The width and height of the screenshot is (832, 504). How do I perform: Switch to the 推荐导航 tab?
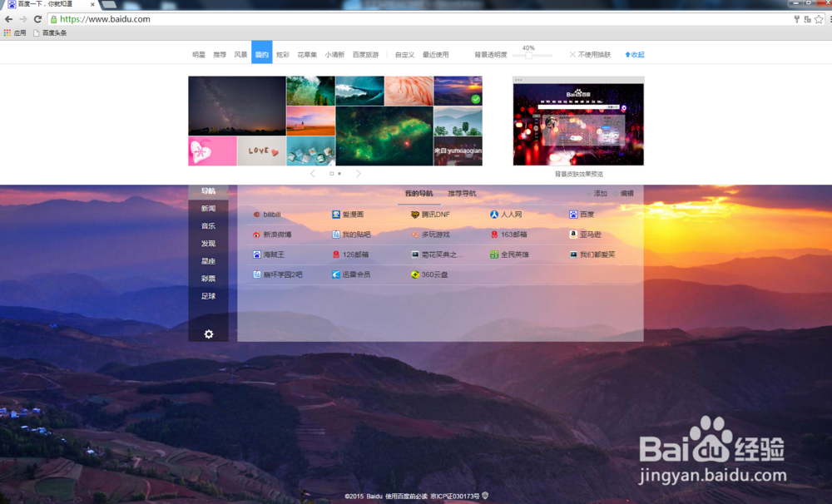462,194
